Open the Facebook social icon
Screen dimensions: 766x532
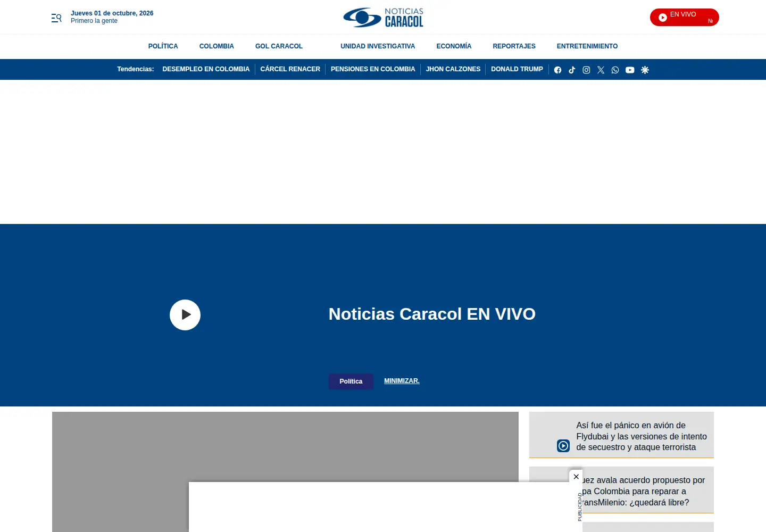pos(557,70)
